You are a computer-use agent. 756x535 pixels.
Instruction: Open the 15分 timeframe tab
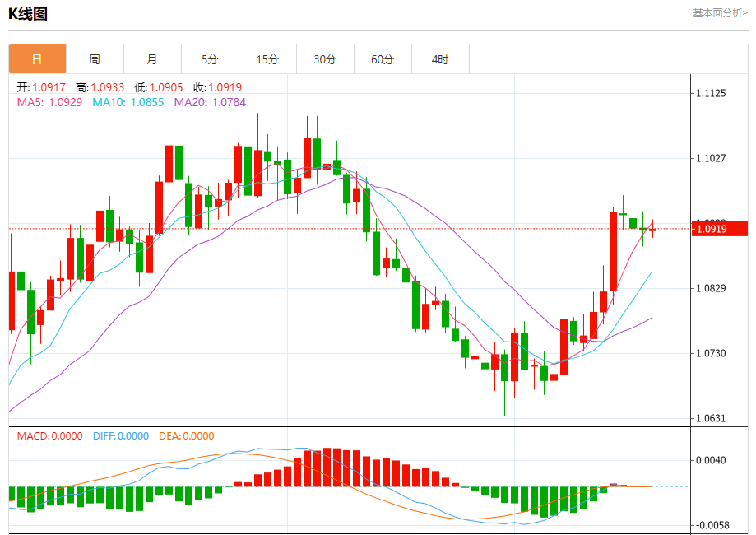[267, 59]
